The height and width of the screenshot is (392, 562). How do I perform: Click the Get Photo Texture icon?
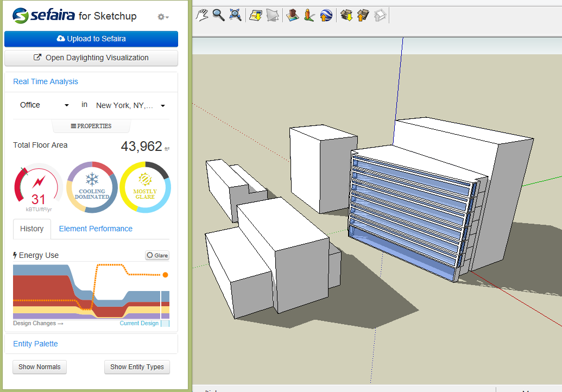click(255, 15)
